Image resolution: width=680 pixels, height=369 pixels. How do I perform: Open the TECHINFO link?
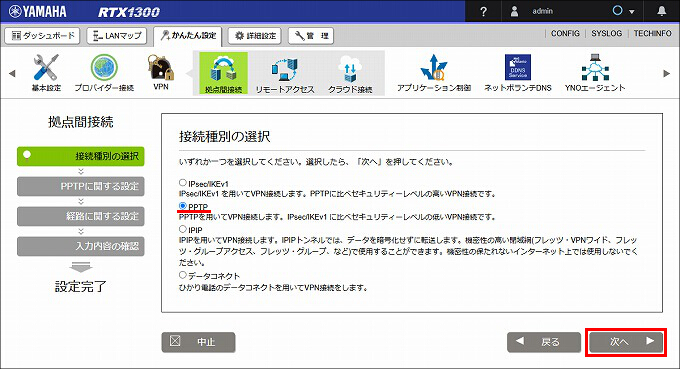pos(652,33)
